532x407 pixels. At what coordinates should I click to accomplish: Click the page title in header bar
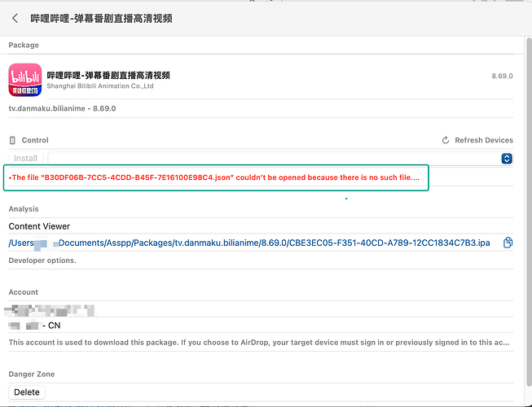(x=101, y=18)
